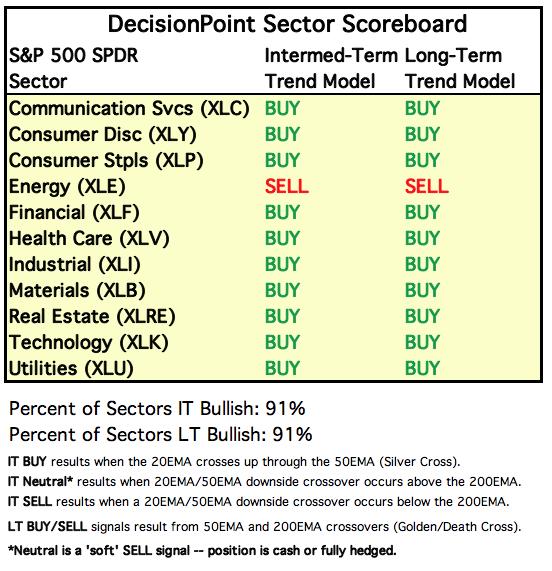Image resolution: width=552 pixels, height=571 pixels.
Task: Click the LT BUY/SELL Golden/Death Cross note
Action: click(x=265, y=527)
